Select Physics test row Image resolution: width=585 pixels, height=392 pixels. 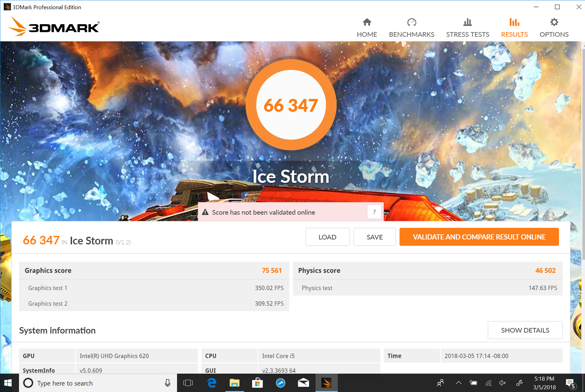pyautogui.click(x=428, y=288)
